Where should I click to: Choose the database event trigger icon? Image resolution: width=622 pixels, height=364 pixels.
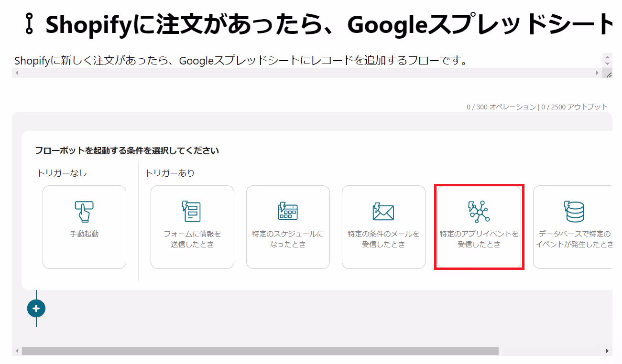575,212
